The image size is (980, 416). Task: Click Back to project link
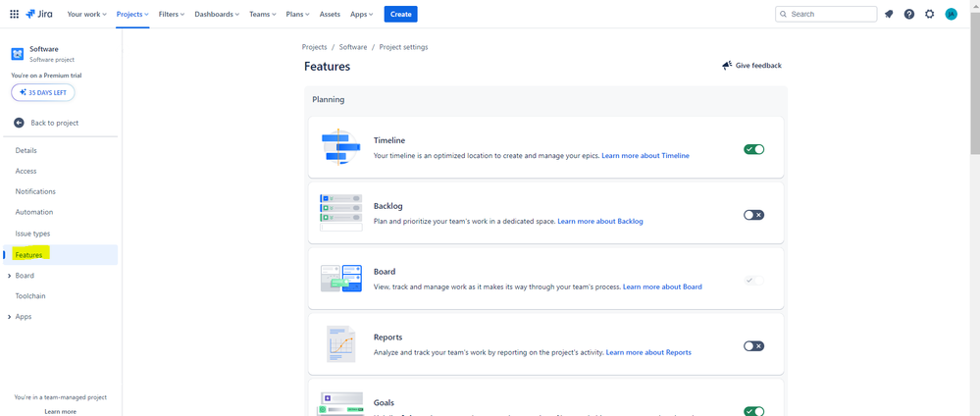point(55,123)
